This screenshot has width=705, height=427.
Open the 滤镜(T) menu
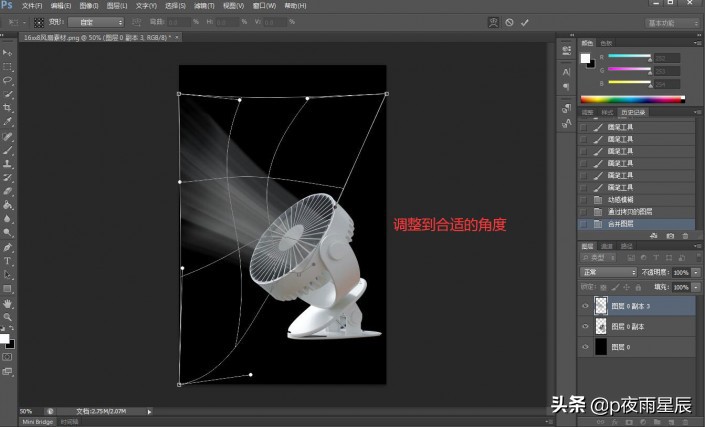coord(204,6)
